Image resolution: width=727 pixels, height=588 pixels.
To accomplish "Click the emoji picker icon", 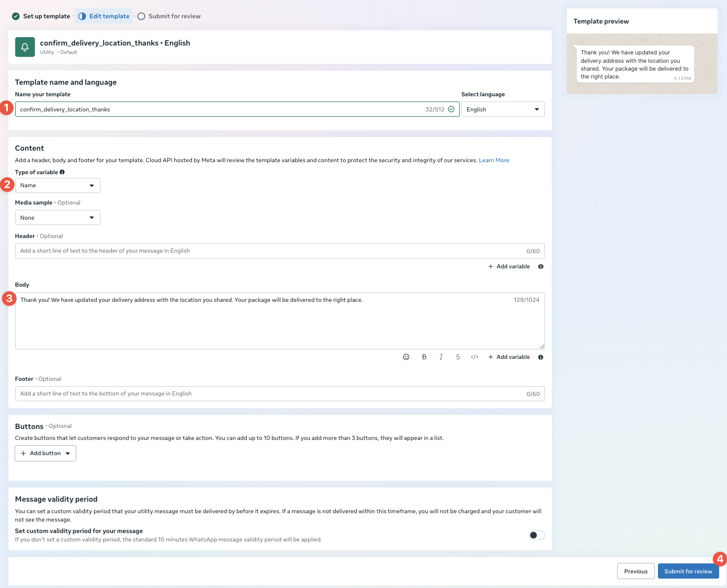I will point(406,357).
